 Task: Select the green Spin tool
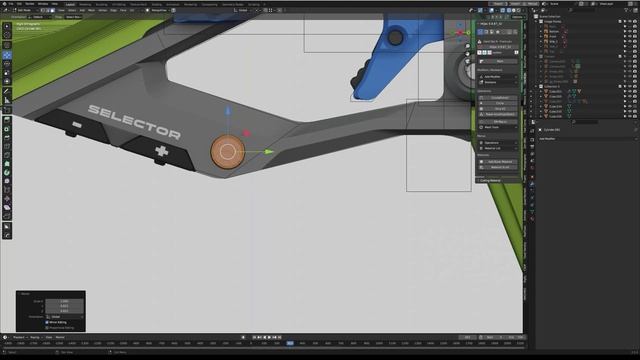(7, 173)
